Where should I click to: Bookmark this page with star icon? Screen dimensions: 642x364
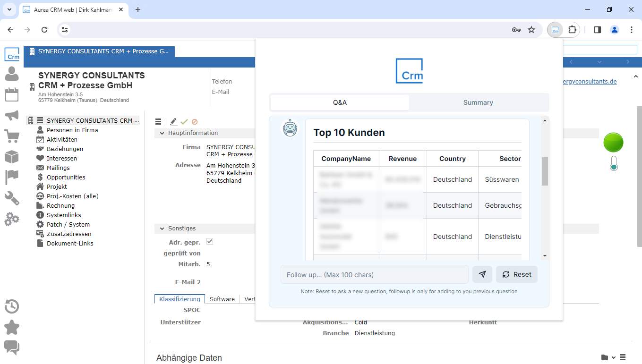(531, 30)
